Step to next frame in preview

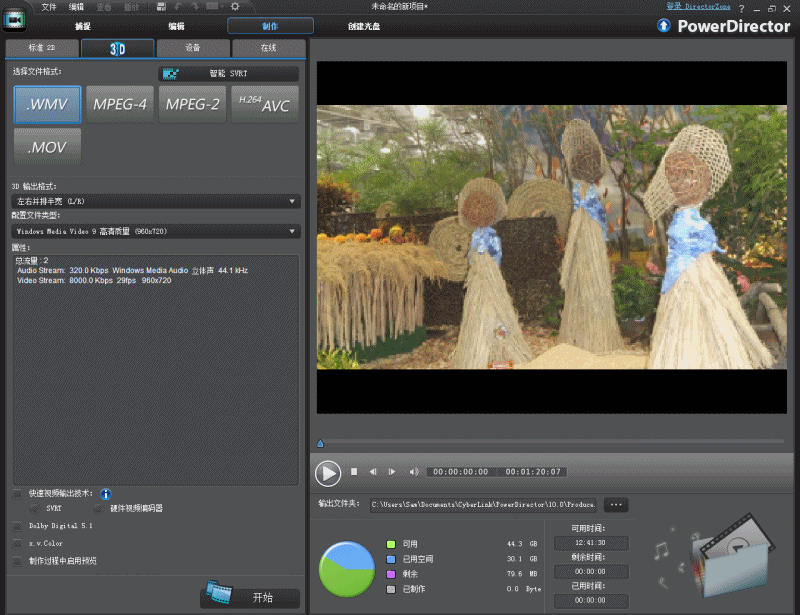[392, 472]
